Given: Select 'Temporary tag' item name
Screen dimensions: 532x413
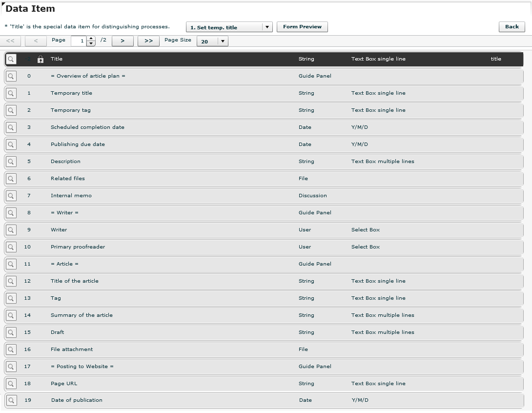Looking at the screenshot, I should tap(71, 110).
